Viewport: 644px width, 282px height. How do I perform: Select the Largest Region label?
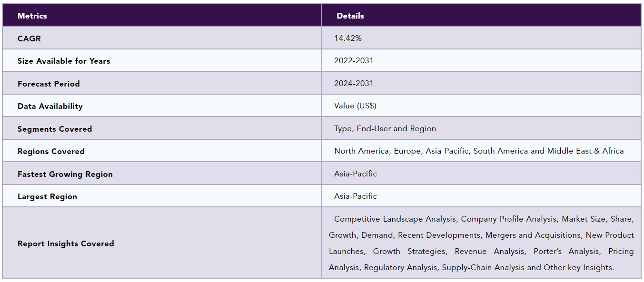click(x=47, y=196)
